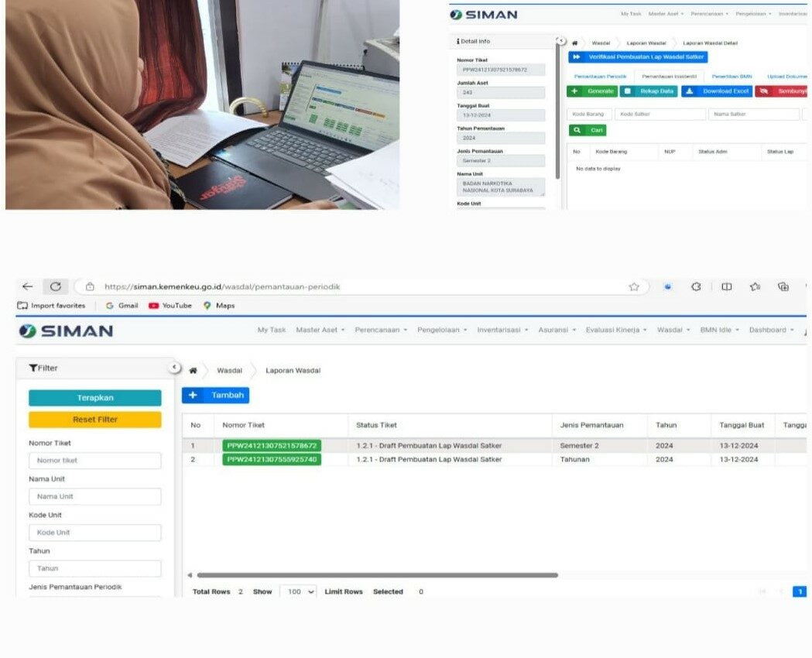Click the hidden-eye icon on the red Sembunyi button
The height and width of the screenshot is (658, 812).
[x=763, y=91]
